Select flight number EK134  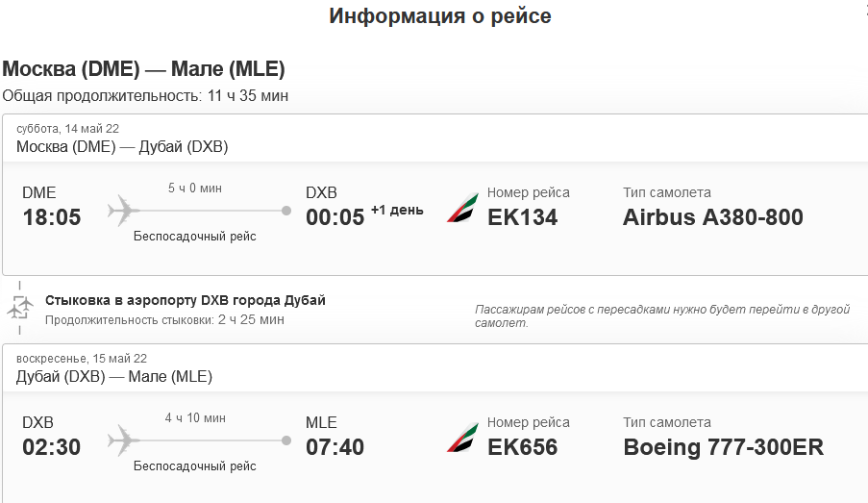point(522,217)
